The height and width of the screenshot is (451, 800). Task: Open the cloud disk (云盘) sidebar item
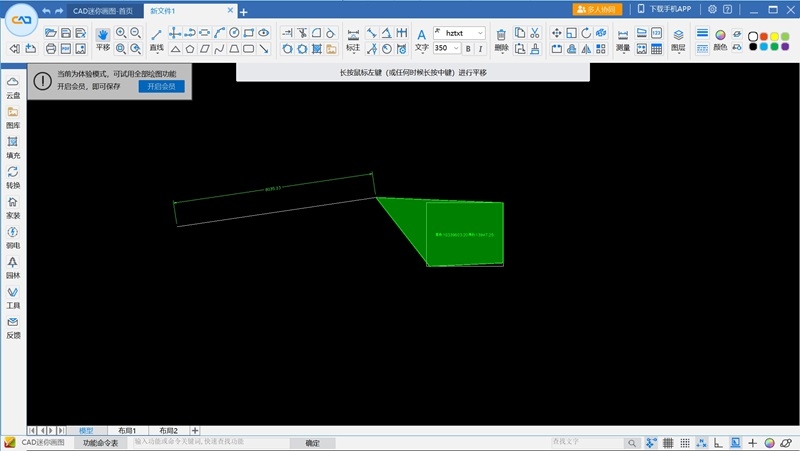pos(13,88)
